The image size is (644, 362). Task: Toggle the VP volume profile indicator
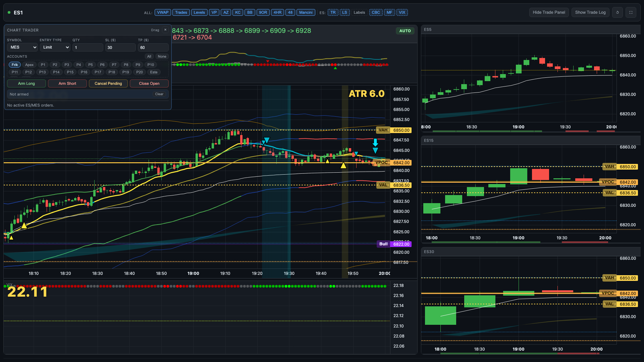(x=214, y=12)
